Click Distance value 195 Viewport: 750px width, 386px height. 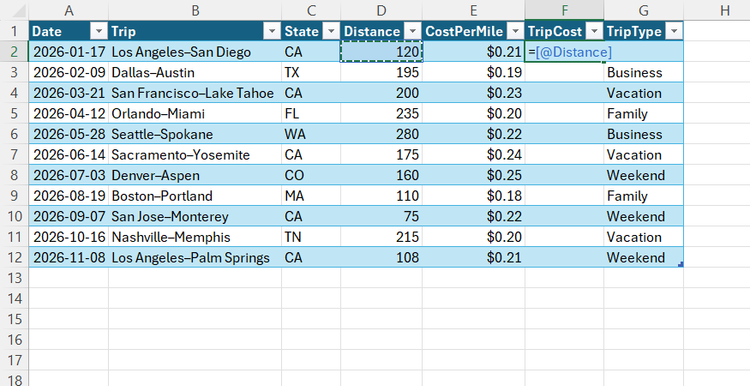click(381, 72)
